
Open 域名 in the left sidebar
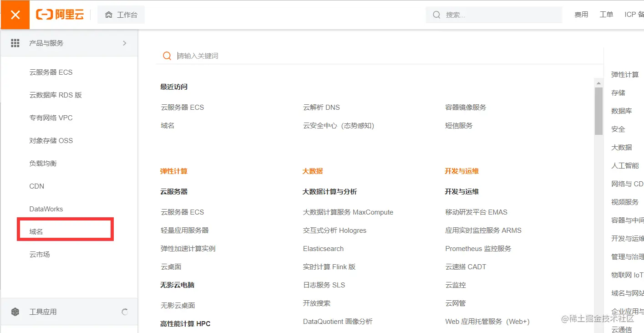36,231
